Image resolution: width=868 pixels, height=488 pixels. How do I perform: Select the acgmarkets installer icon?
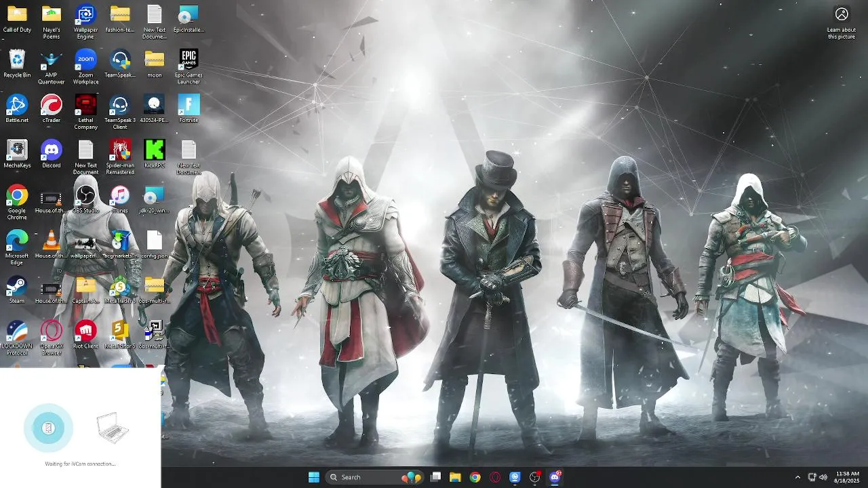(x=120, y=245)
